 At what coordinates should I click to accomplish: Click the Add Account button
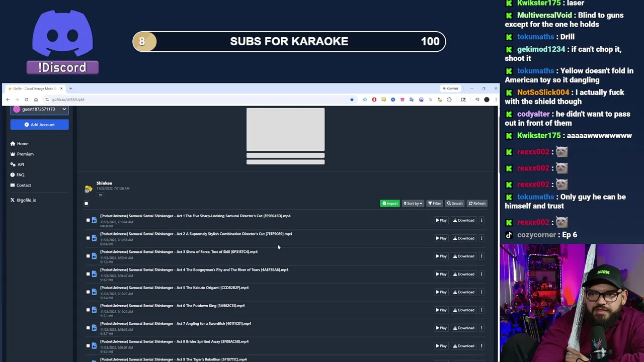pyautogui.click(x=39, y=125)
